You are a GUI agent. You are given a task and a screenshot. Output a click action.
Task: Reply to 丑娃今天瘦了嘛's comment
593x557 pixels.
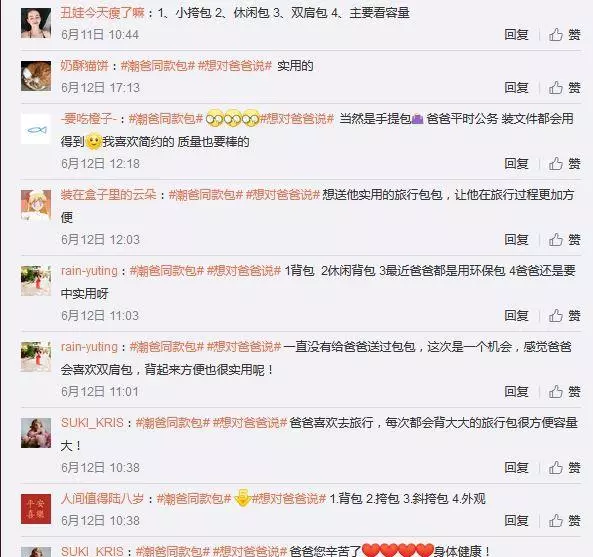(x=516, y=35)
